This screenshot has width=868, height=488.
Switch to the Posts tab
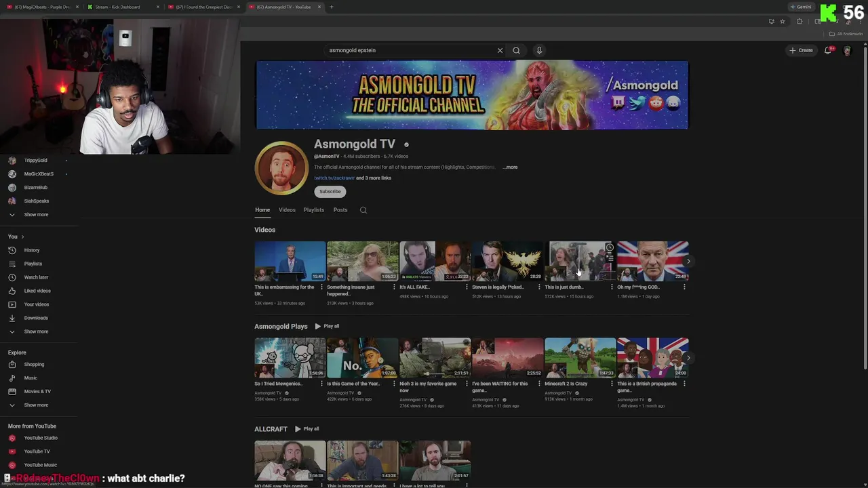point(340,210)
